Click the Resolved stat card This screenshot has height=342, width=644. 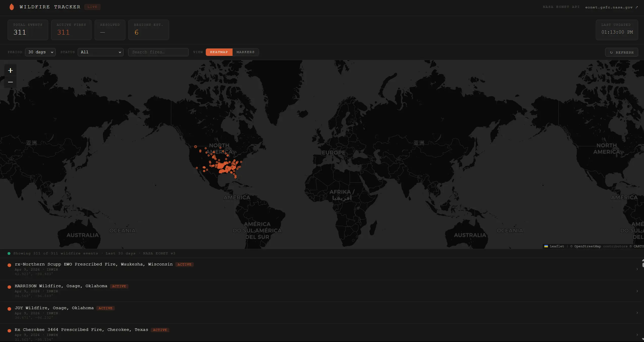coord(110,30)
